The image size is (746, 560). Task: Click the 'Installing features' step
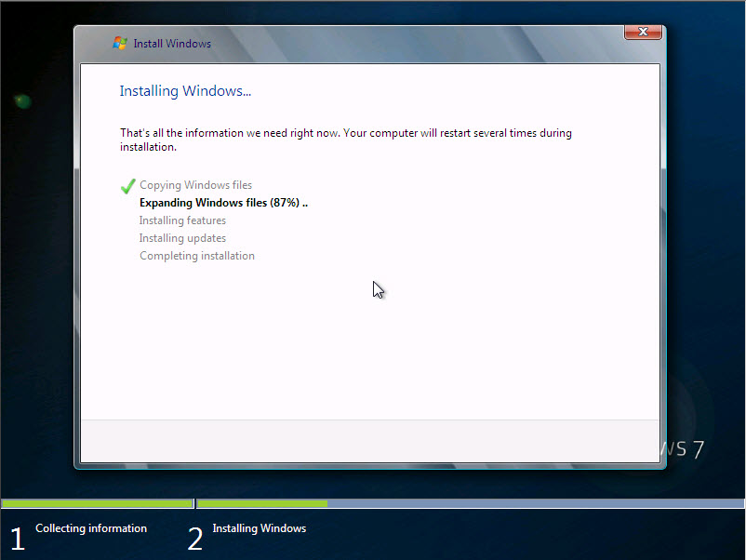182,220
